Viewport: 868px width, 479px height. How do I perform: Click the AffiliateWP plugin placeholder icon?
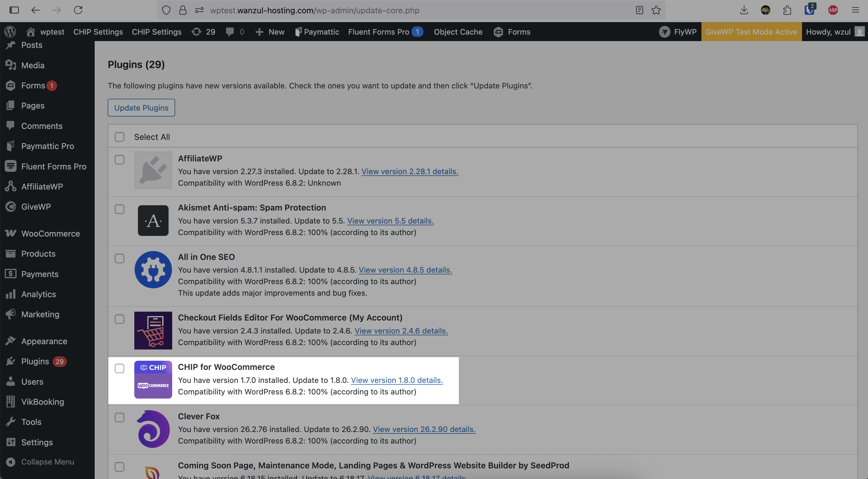click(x=153, y=170)
